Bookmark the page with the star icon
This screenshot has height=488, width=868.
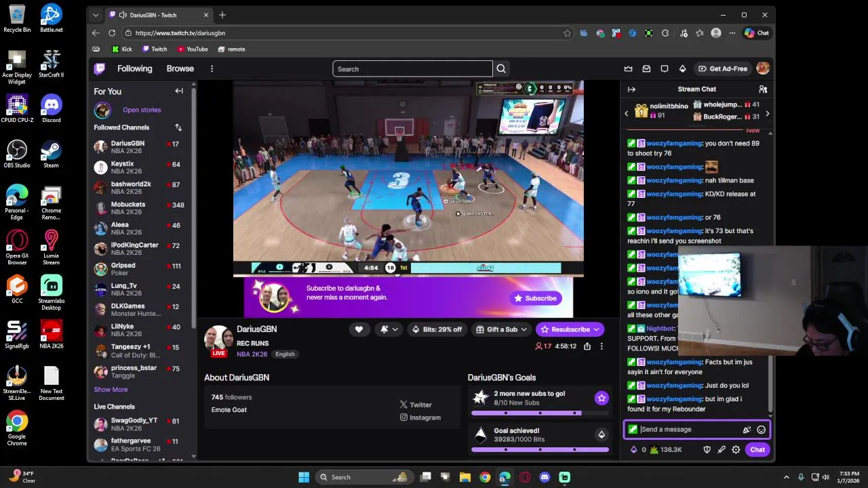pyautogui.click(x=567, y=33)
